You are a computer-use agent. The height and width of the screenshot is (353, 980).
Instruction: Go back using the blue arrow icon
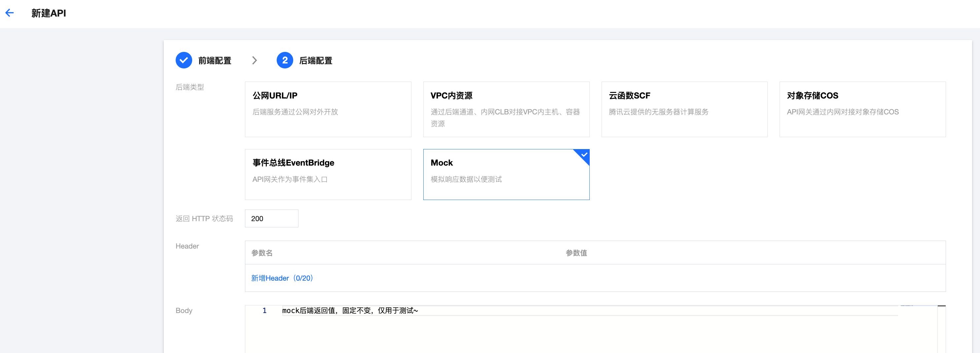pyautogui.click(x=10, y=13)
